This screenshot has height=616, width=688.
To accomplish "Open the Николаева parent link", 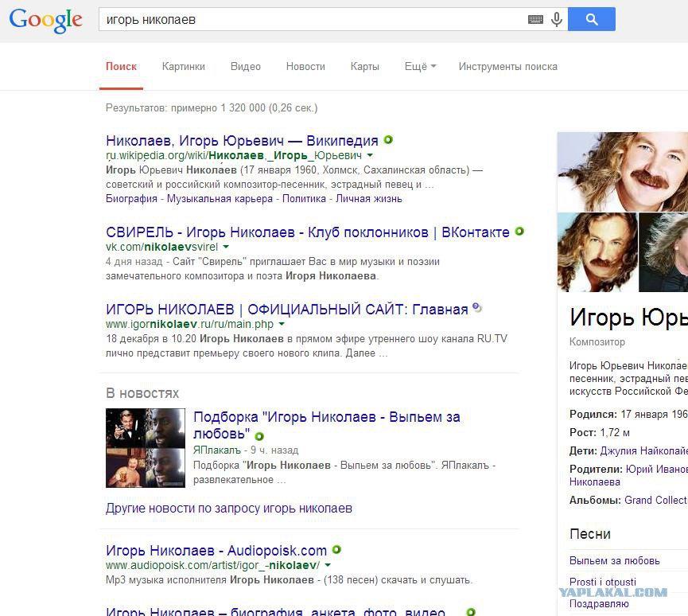I will tap(594, 482).
